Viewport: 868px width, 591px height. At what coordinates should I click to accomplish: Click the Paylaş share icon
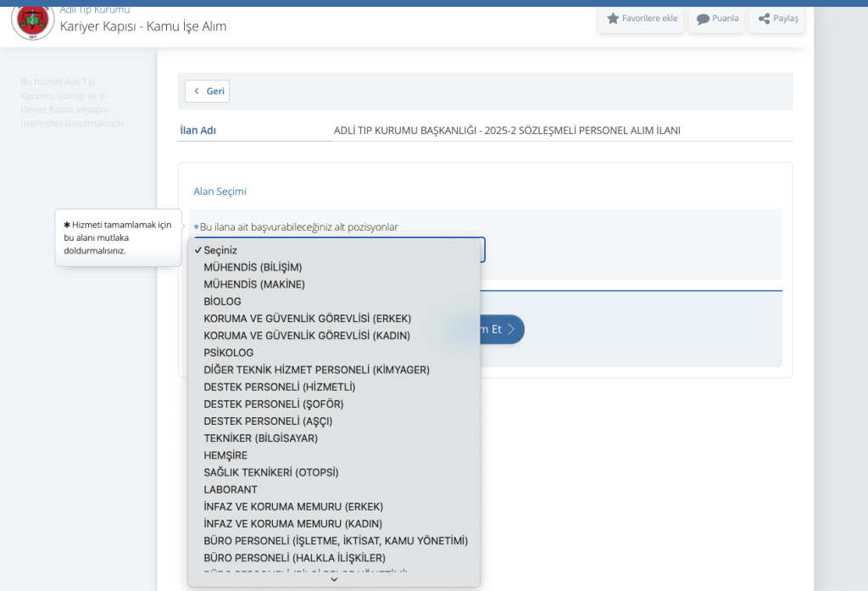[x=764, y=19]
